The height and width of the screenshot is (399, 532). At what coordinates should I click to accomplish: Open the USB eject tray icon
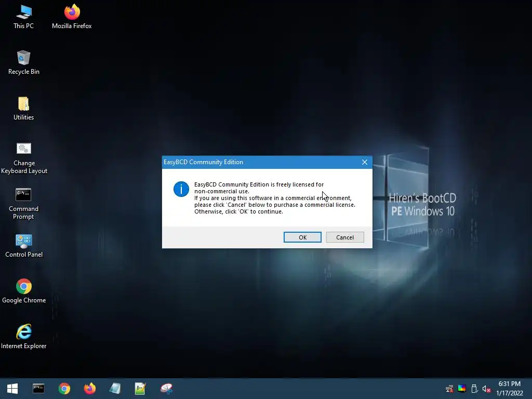(474, 389)
